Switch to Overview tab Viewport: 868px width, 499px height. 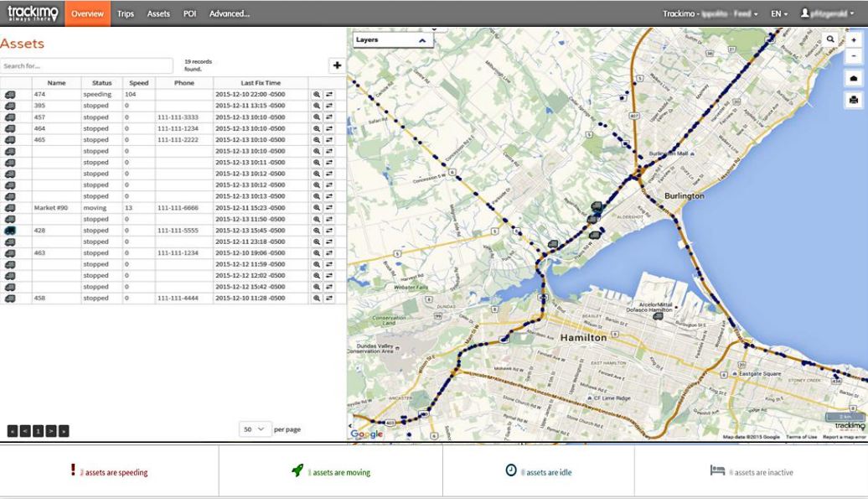(x=87, y=13)
